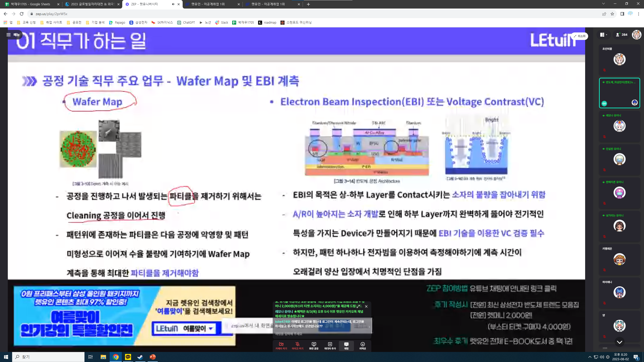The height and width of the screenshot is (362, 644).
Task: Click the Chrome bookmark star icon
Action: (x=612, y=14)
